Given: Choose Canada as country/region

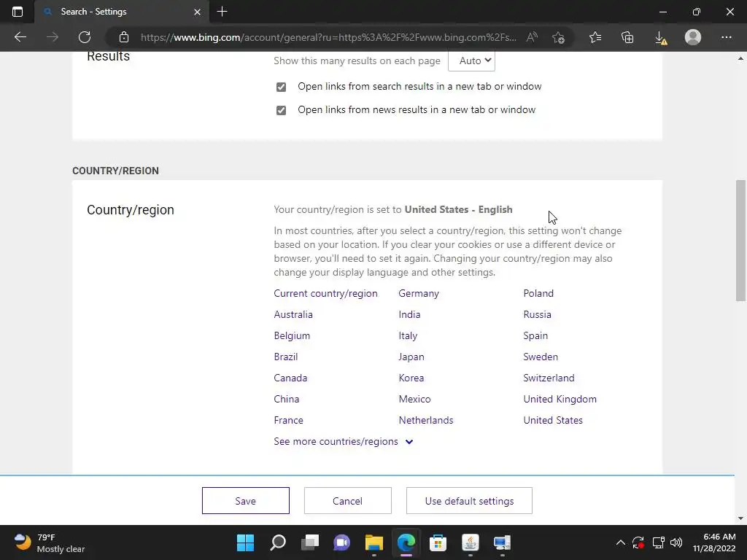Looking at the screenshot, I should (290, 378).
